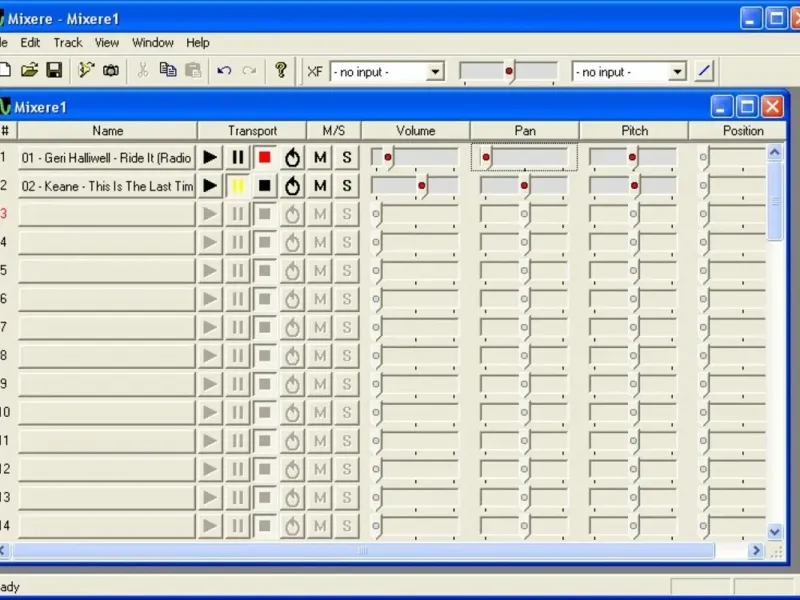This screenshot has width=800, height=600.
Task: Click the Volume column header
Action: tap(415, 131)
